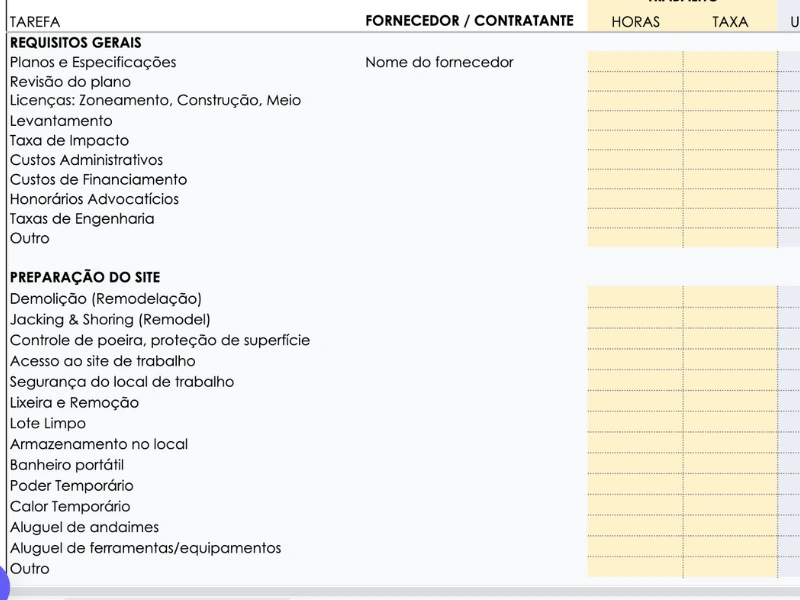800x600 pixels.
Task: Click the HORAS cell for Planos e Especificações
Action: pyautogui.click(x=635, y=62)
